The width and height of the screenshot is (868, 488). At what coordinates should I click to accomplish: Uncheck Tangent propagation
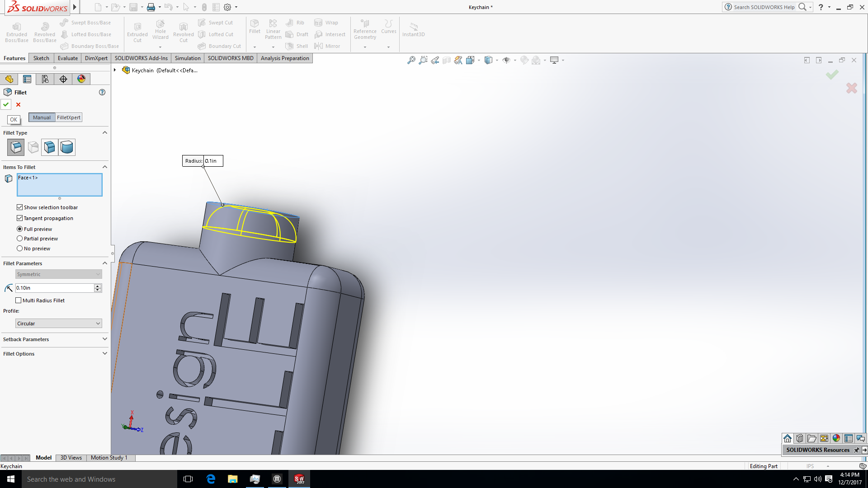19,218
